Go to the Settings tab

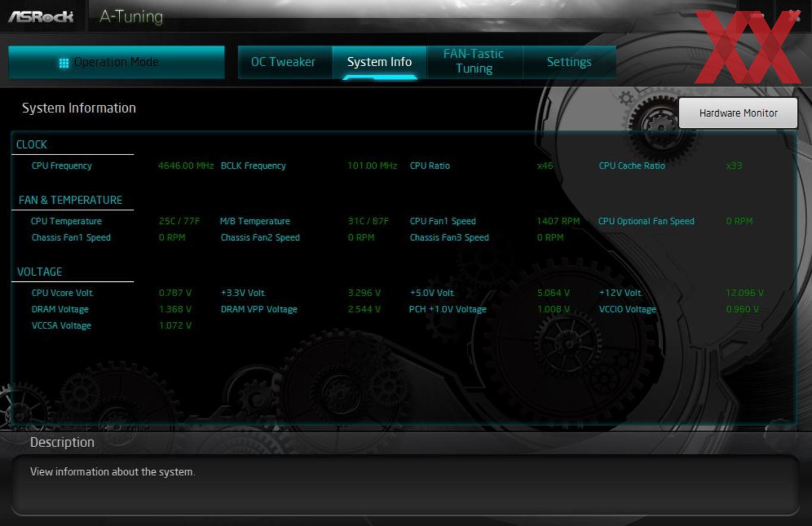click(569, 62)
